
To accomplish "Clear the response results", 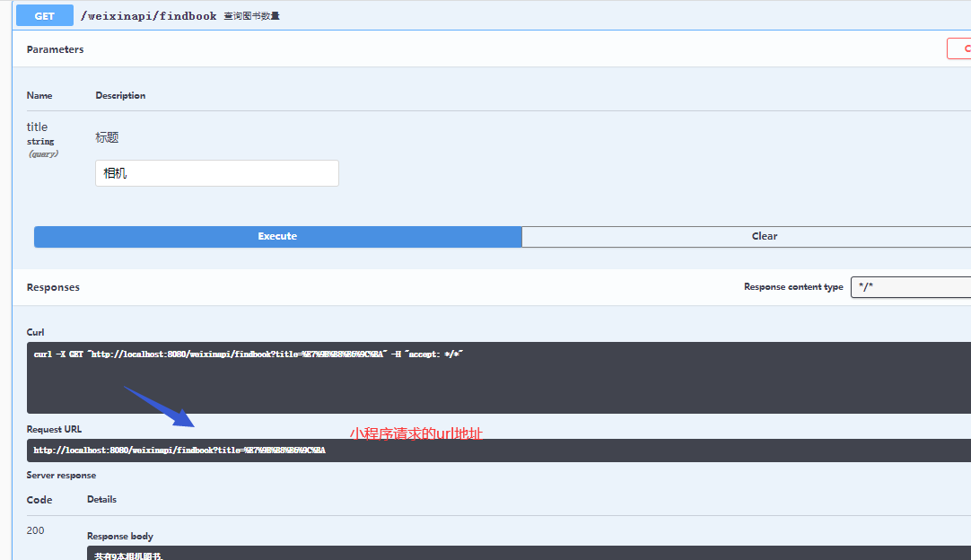I will pyautogui.click(x=747, y=236).
